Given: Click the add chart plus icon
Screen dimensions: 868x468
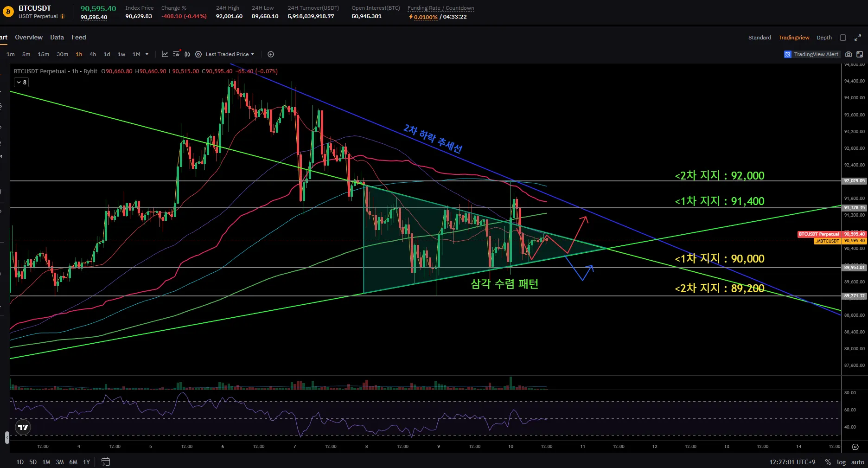Looking at the screenshot, I should [271, 54].
